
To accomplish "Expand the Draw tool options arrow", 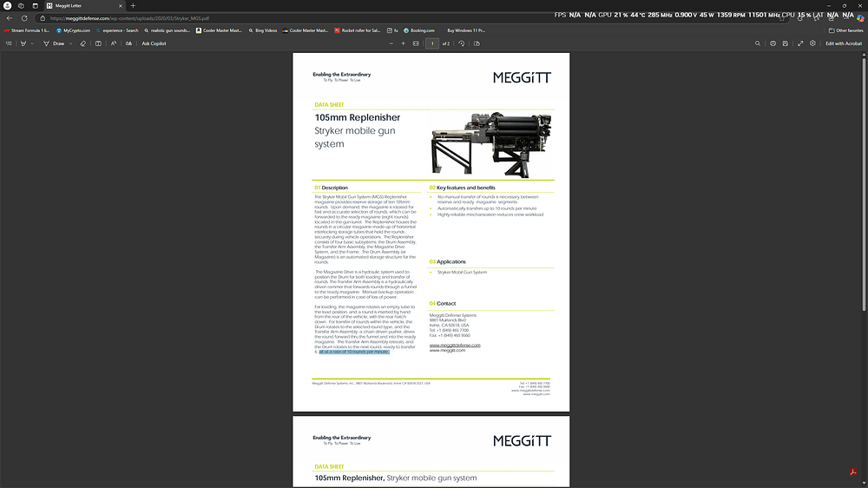I will (x=71, y=43).
